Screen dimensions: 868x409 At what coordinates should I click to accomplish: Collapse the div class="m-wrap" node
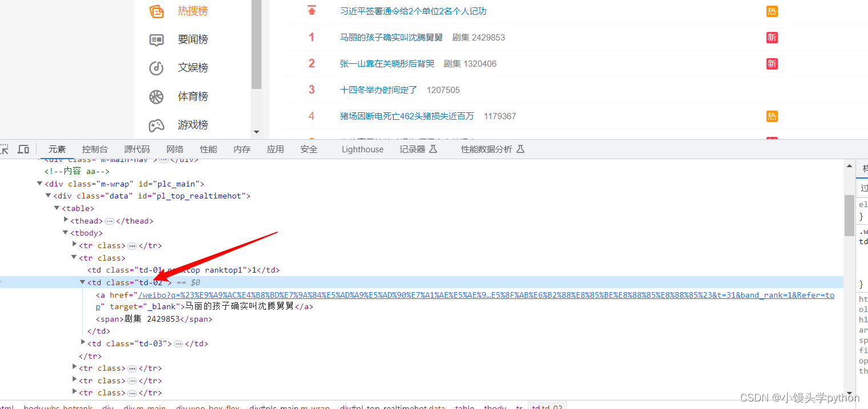[39, 184]
